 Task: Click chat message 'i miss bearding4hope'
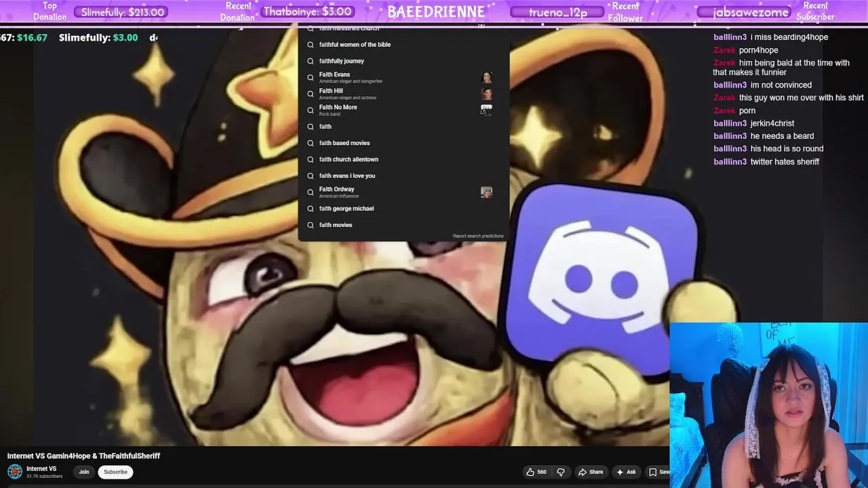pos(789,37)
